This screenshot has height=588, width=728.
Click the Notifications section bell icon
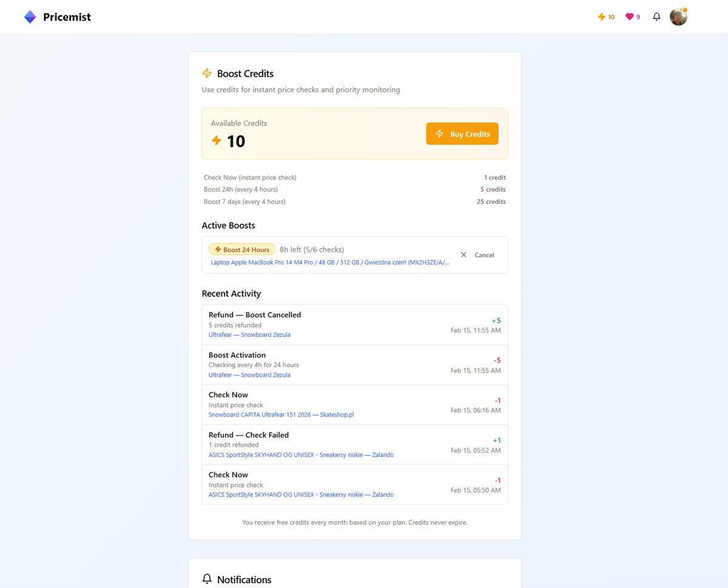[x=207, y=580]
